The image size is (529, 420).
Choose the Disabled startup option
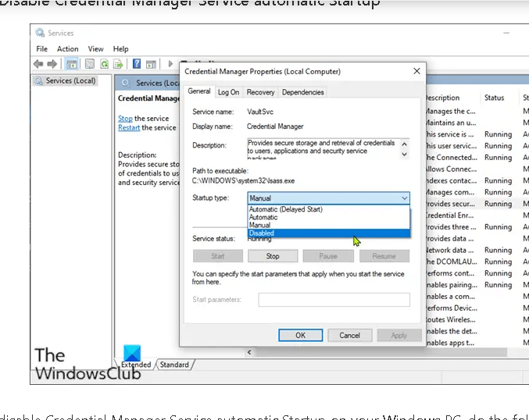329,233
